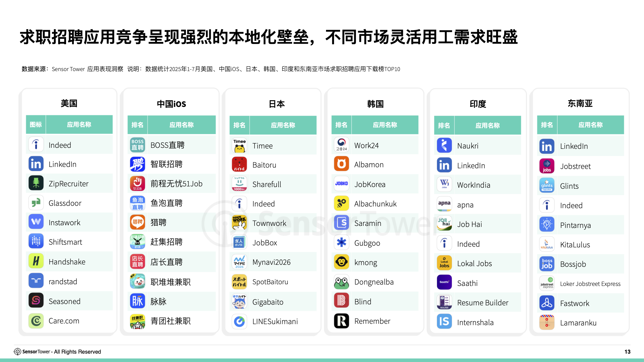644x362 pixels.
Task: Click the 应用名称 header in Japan table
Action: [283, 125]
